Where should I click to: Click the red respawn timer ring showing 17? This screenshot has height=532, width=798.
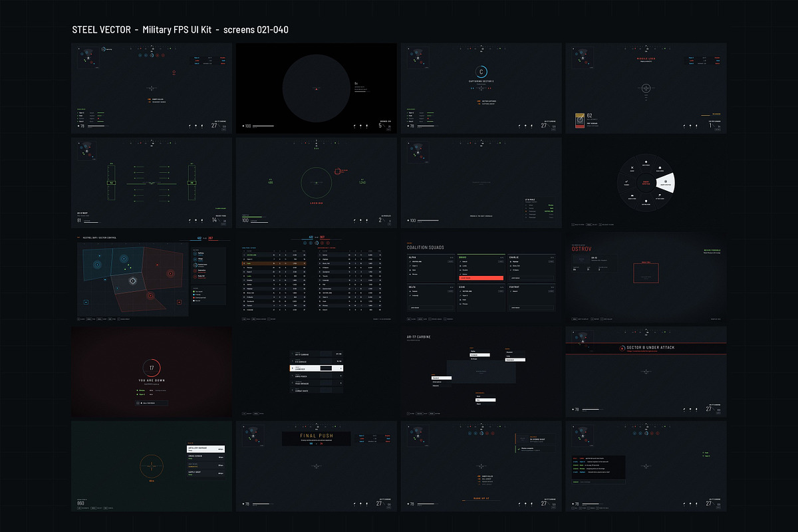point(152,368)
